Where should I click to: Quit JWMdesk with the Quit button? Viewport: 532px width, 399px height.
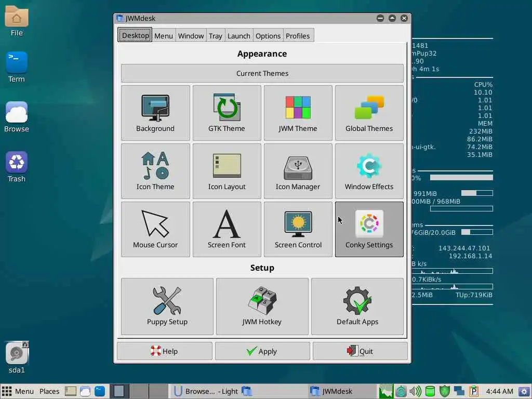[360, 351]
